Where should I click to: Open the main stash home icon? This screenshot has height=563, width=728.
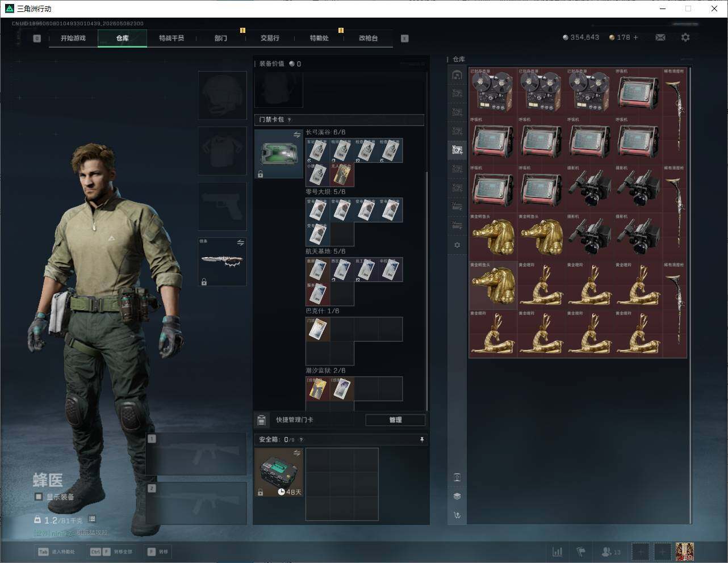457,75
